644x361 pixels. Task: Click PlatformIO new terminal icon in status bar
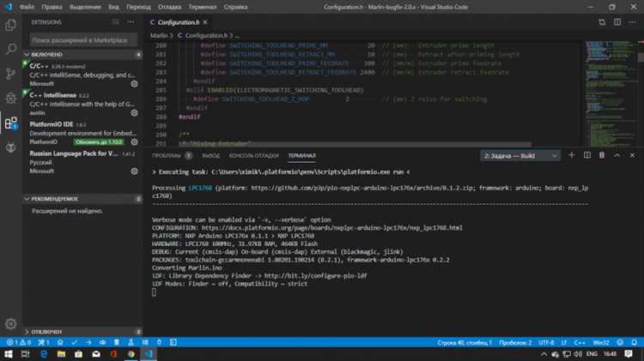[173, 342]
